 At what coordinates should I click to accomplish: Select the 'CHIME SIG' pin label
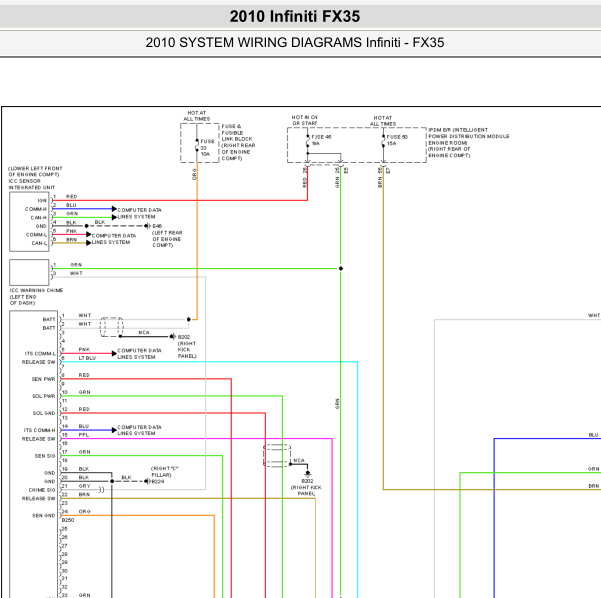(x=42, y=490)
